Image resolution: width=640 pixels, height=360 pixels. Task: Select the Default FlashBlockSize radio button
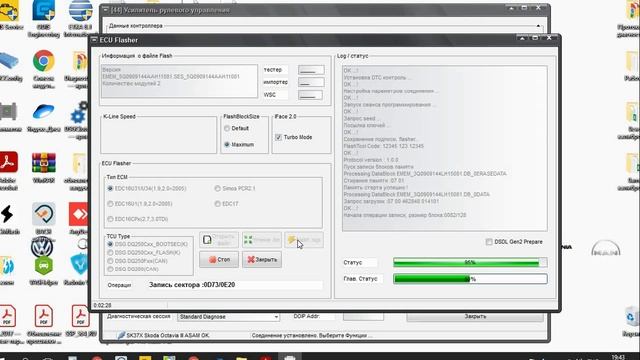[227, 128]
